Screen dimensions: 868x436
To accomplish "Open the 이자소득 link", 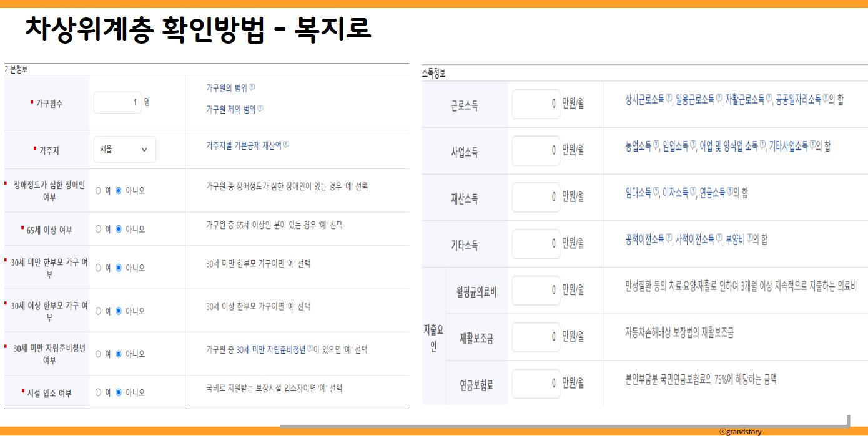I will (x=676, y=193).
